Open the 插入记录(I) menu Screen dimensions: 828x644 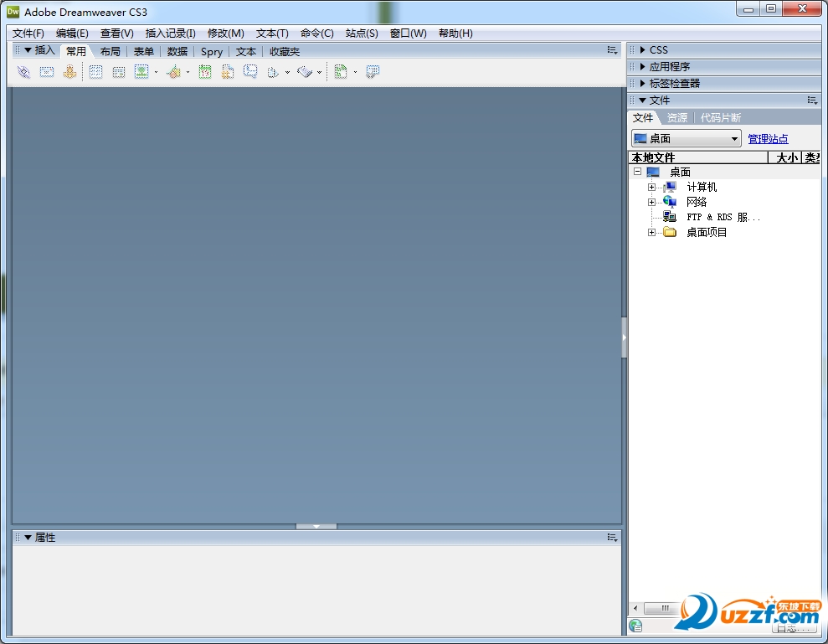(171, 33)
